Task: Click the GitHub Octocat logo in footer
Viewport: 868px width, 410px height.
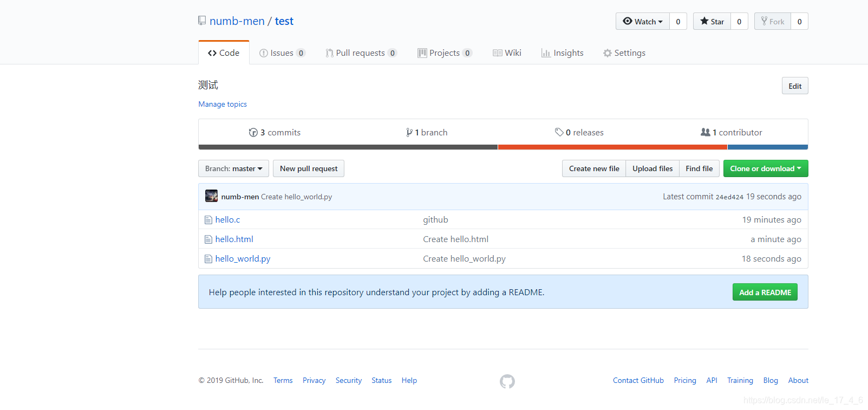Action: pos(507,381)
